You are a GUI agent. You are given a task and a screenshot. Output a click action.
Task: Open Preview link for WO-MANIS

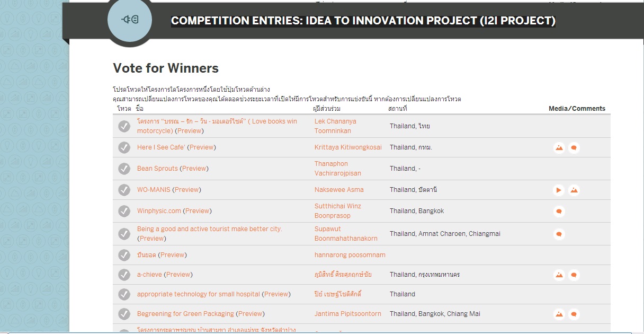[187, 190]
